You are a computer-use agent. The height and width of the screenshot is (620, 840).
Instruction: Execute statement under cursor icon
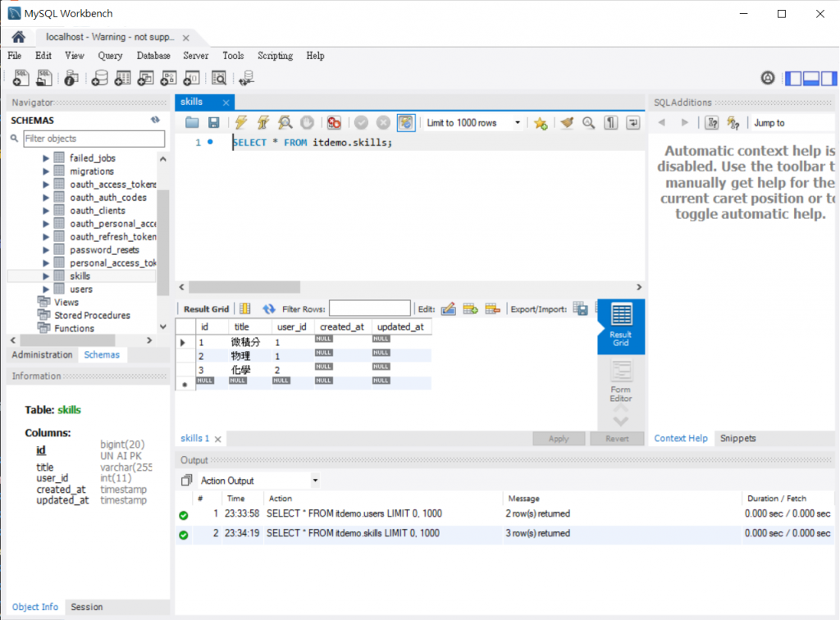click(263, 123)
